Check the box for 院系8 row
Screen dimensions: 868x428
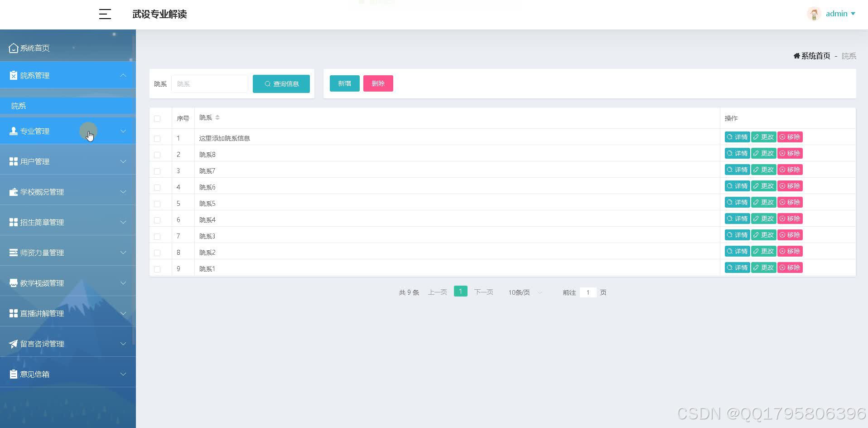point(157,155)
